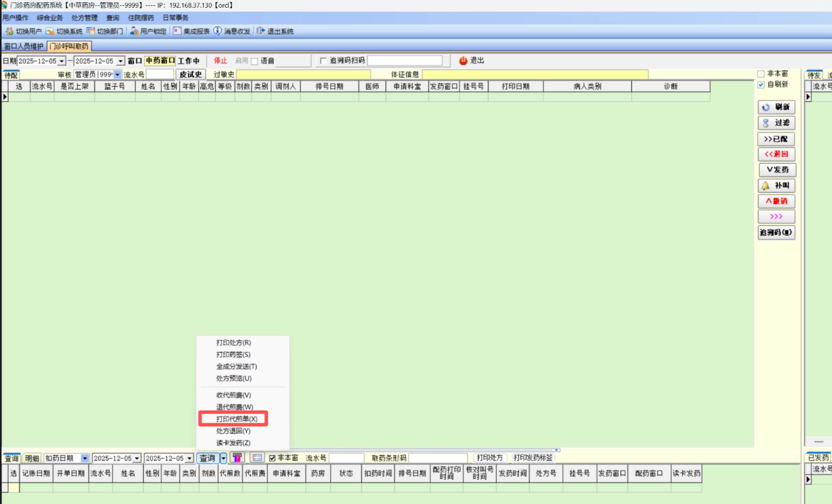This screenshot has width=832, height=504.
Task: Expand the 审核 管理员 dropdown
Action: coord(118,75)
